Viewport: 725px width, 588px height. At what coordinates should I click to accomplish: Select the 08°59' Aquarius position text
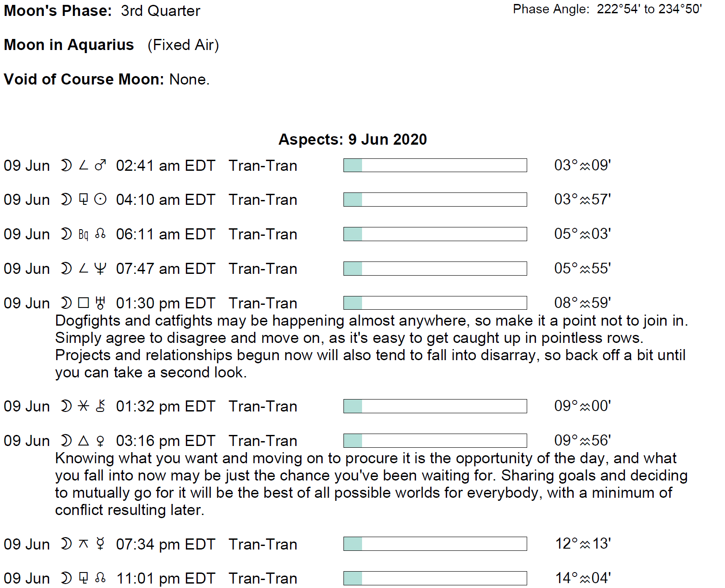pos(582,303)
